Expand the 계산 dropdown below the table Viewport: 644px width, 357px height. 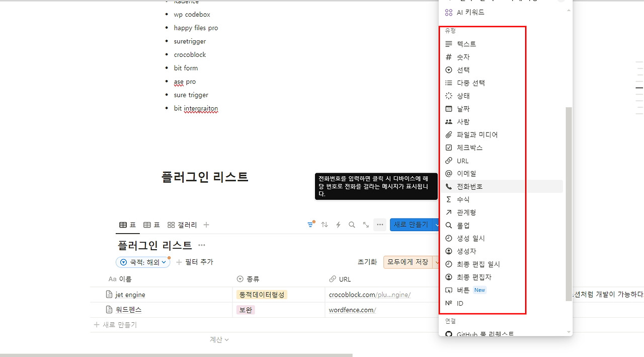219,339
